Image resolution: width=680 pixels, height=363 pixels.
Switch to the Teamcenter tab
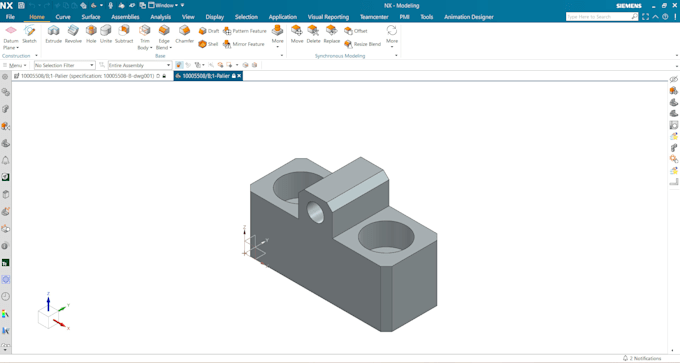tap(374, 17)
